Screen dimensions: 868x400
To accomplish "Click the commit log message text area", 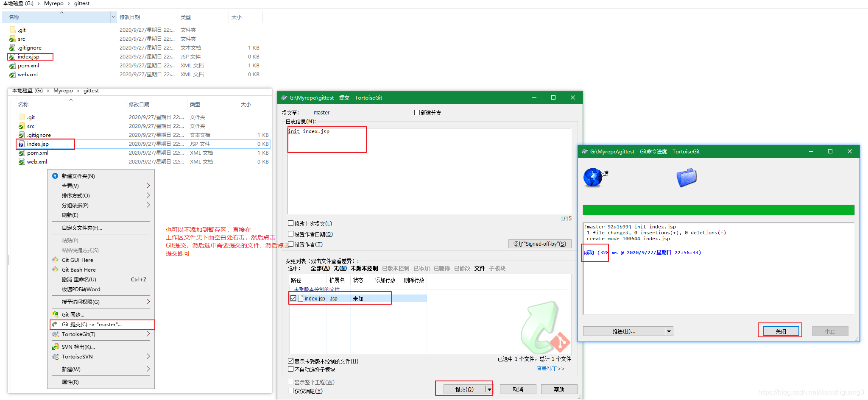I will point(429,171).
